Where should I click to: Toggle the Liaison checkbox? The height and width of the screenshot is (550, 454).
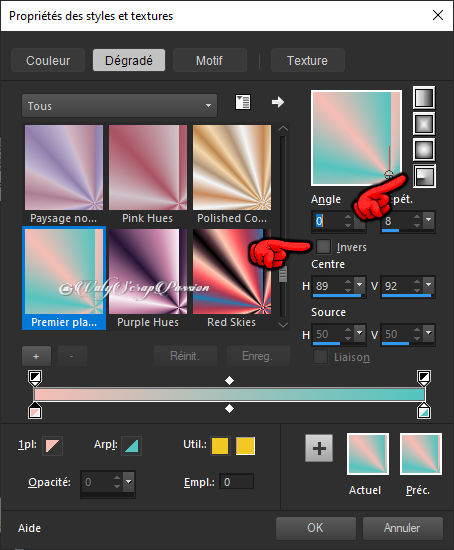tap(320, 357)
